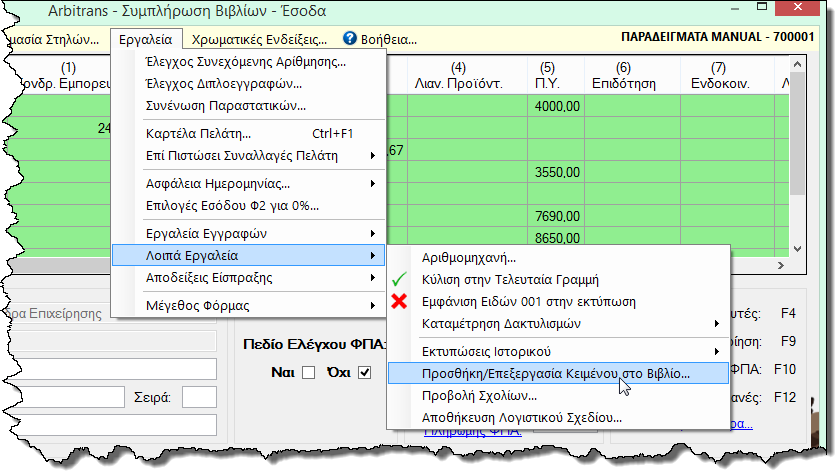Uncheck the Όχι checkbox
Viewport: 835px width, 471px height.
[x=364, y=372]
